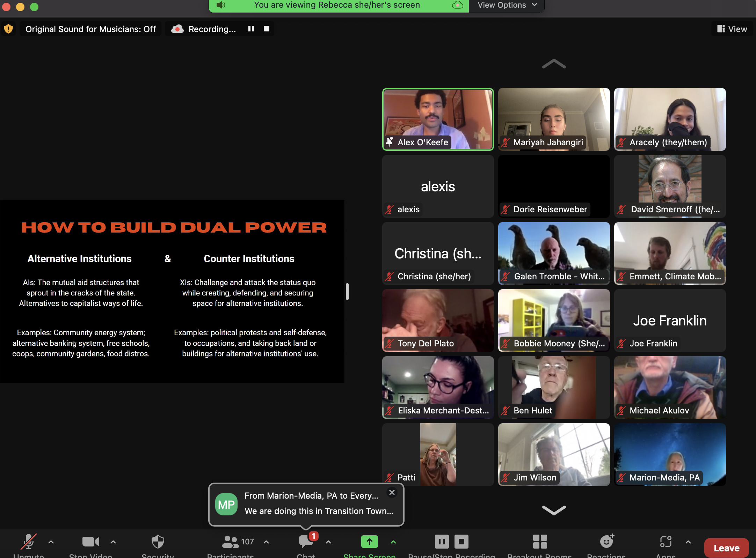Open the Apps icon
This screenshot has height=558, width=756.
coord(666,542)
